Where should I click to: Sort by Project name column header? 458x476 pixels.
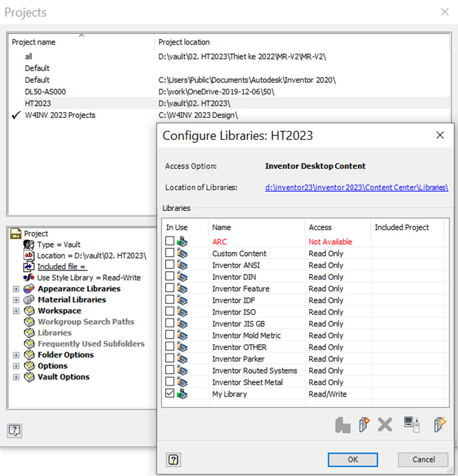81,42
